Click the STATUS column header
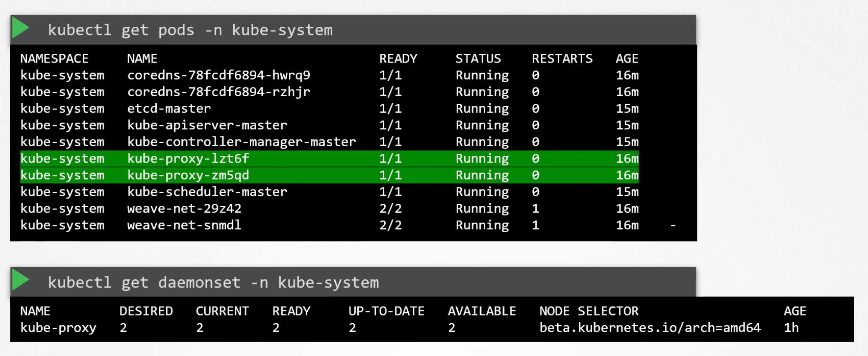868x356 pixels. point(478,58)
